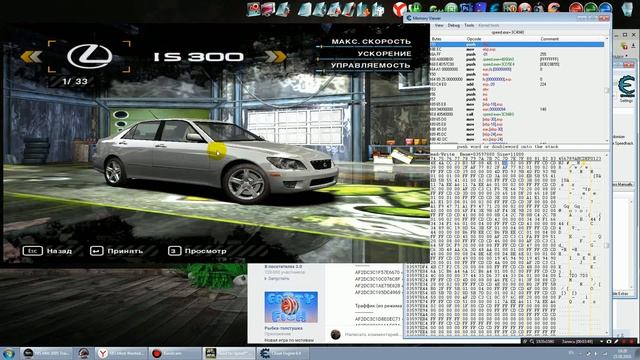Click the 'Запустить' launch link
Viewport: 640px width, 360px height.
(278, 278)
